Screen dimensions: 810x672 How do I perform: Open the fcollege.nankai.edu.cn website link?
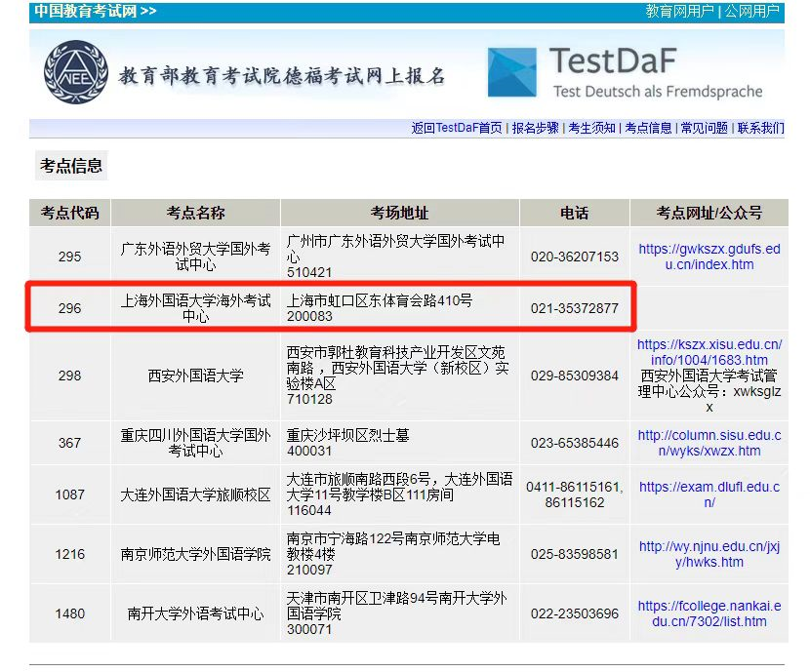[709, 613]
